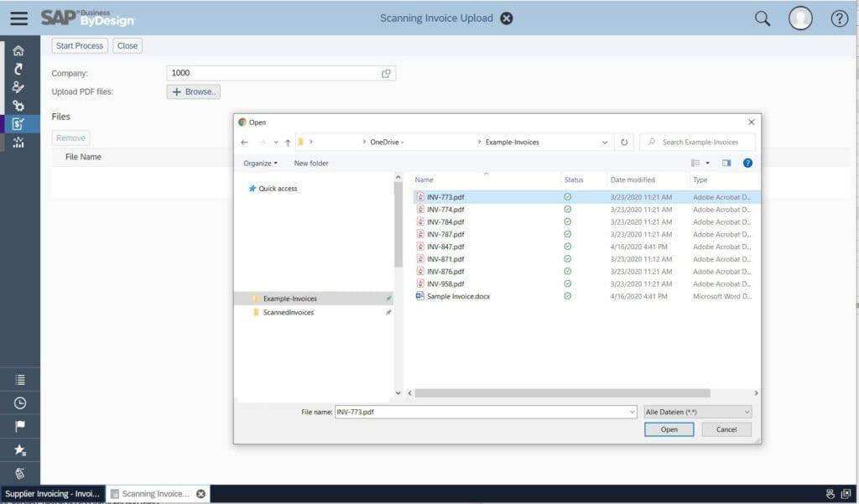859x504 pixels.
Task: Click New folder in the dialog toolbar
Action: pyautogui.click(x=311, y=164)
